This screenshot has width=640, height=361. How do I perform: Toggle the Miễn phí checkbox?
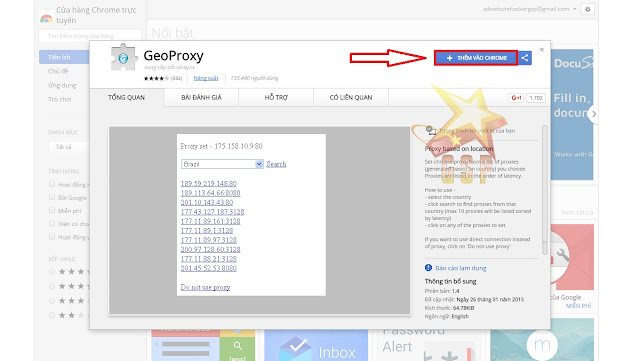[52, 210]
